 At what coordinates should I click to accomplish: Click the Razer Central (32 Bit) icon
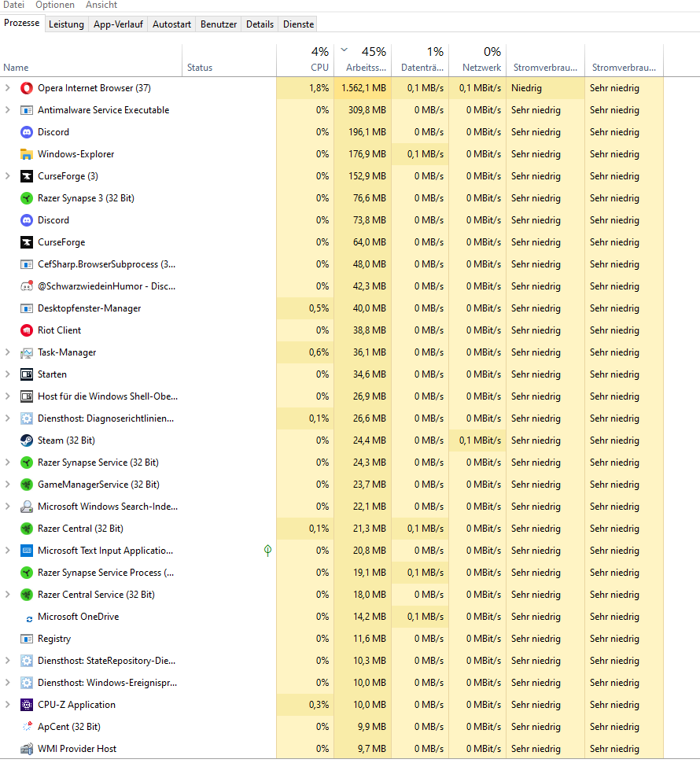(x=26, y=529)
